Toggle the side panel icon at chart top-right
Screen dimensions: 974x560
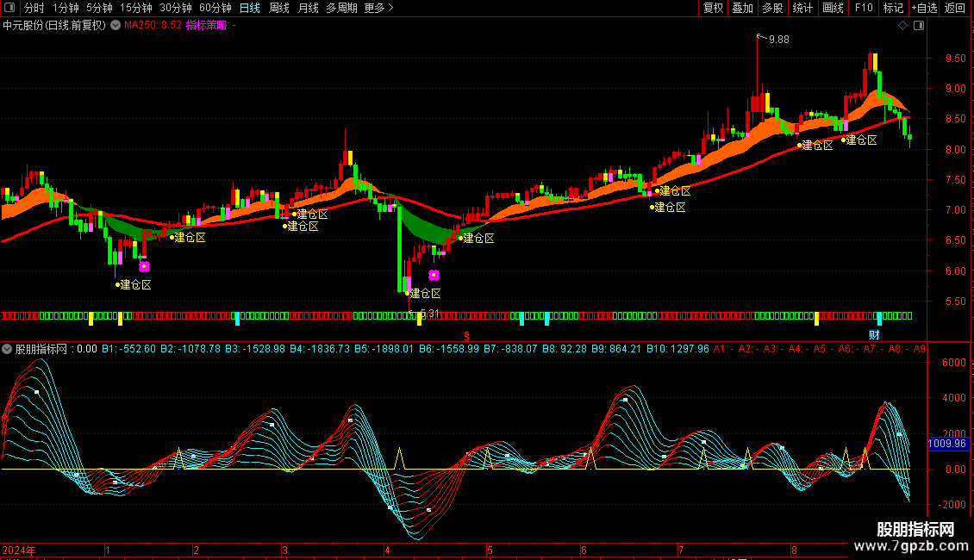pyautogui.click(x=919, y=26)
